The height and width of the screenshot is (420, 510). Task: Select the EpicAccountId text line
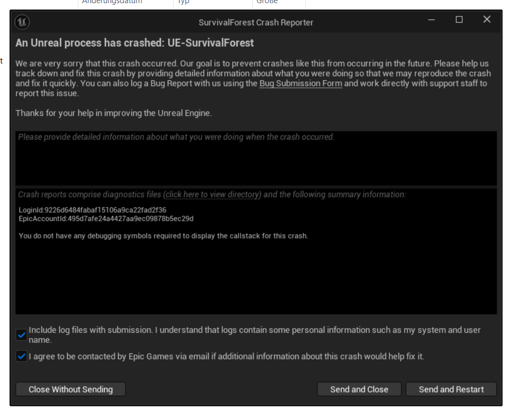click(106, 218)
